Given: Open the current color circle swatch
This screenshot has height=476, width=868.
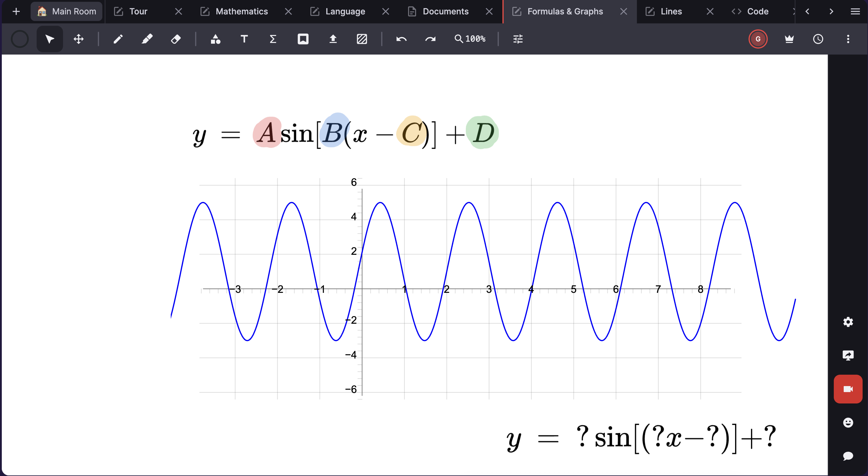Looking at the screenshot, I should coord(20,39).
